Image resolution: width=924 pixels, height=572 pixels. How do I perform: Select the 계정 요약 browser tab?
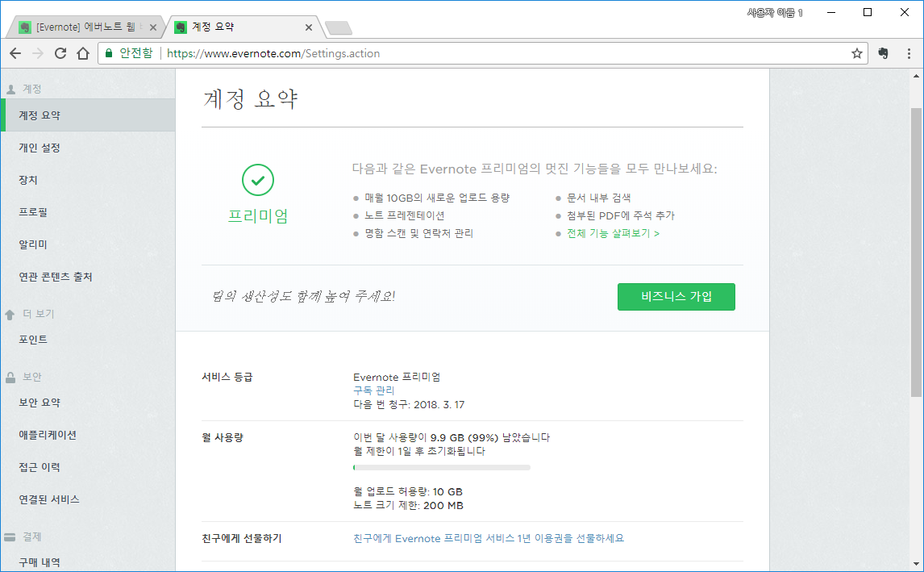(x=244, y=27)
